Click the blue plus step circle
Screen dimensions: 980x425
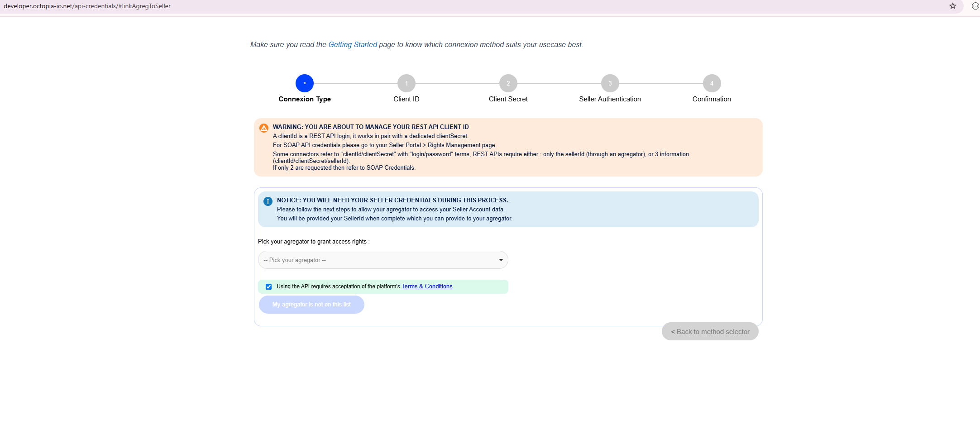[305, 83]
